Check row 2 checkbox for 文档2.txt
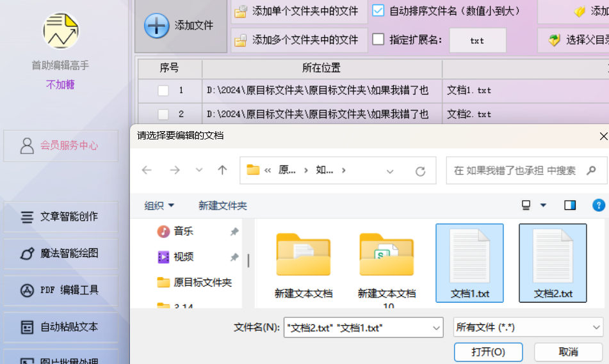Screen dimensions: 609x364 click(x=163, y=115)
